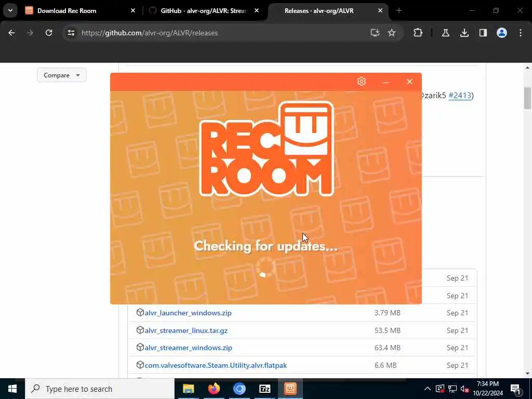532x399 pixels.
Task: Click the 3.79 MB file size
Action: pos(388,313)
